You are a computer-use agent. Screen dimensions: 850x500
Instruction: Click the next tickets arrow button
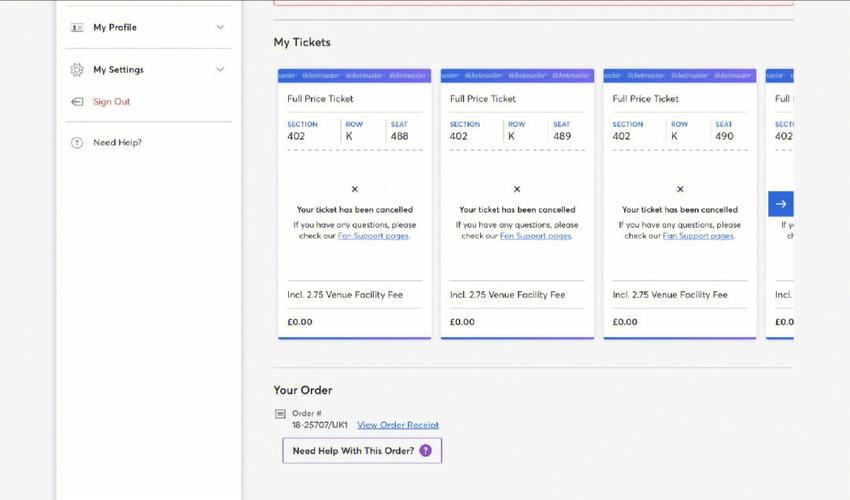pos(781,204)
